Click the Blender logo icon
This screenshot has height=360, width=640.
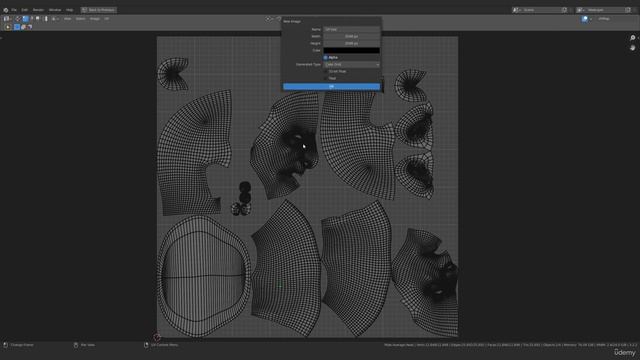point(6,10)
